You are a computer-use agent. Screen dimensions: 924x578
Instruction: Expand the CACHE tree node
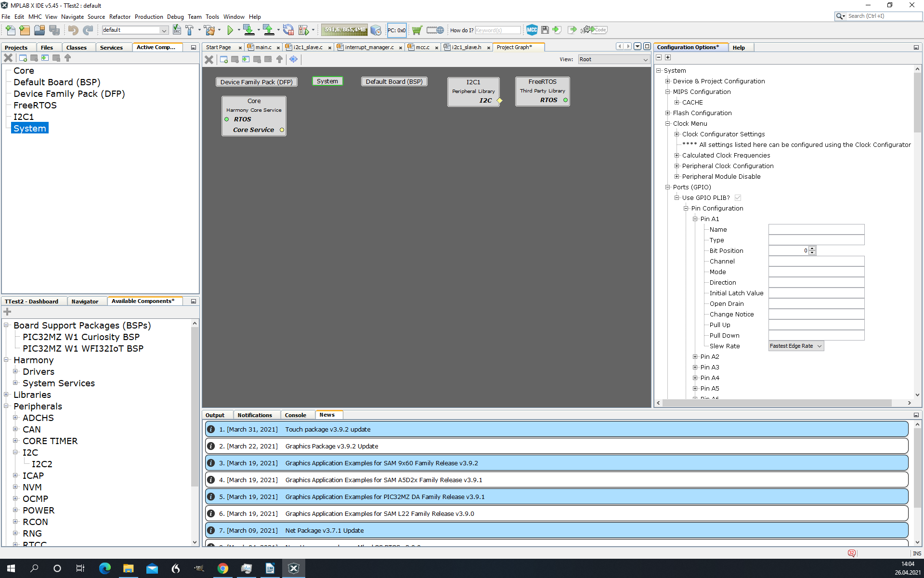point(677,102)
